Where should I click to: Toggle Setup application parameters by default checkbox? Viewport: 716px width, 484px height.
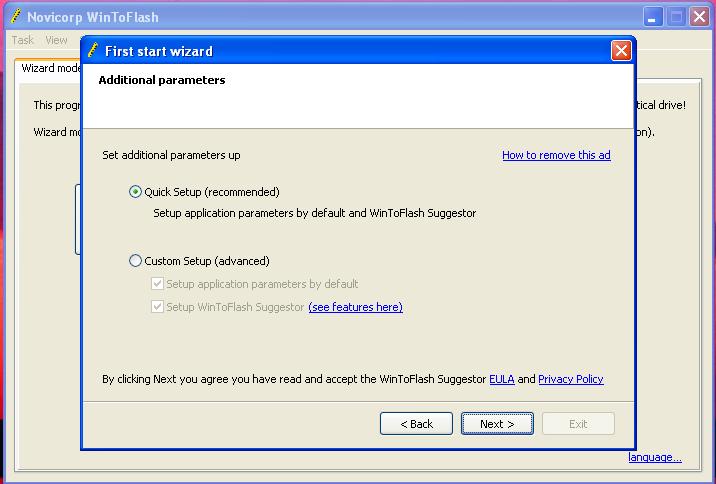(157, 284)
